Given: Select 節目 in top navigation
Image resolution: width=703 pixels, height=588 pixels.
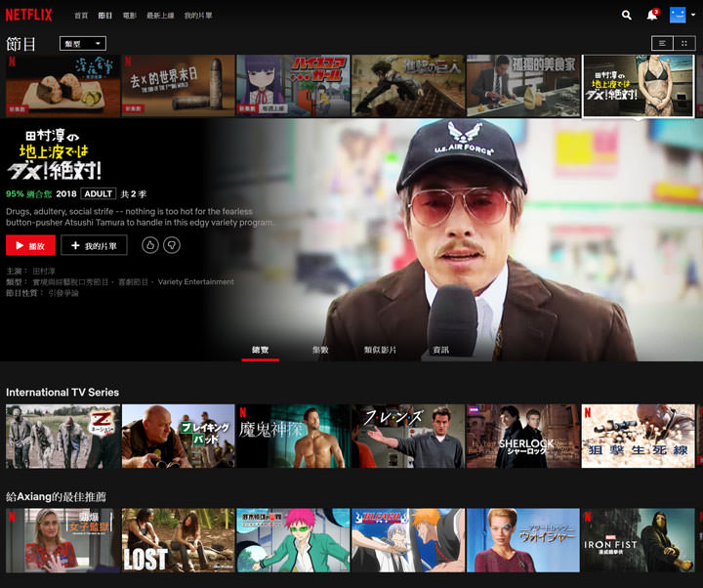Looking at the screenshot, I should (105, 16).
